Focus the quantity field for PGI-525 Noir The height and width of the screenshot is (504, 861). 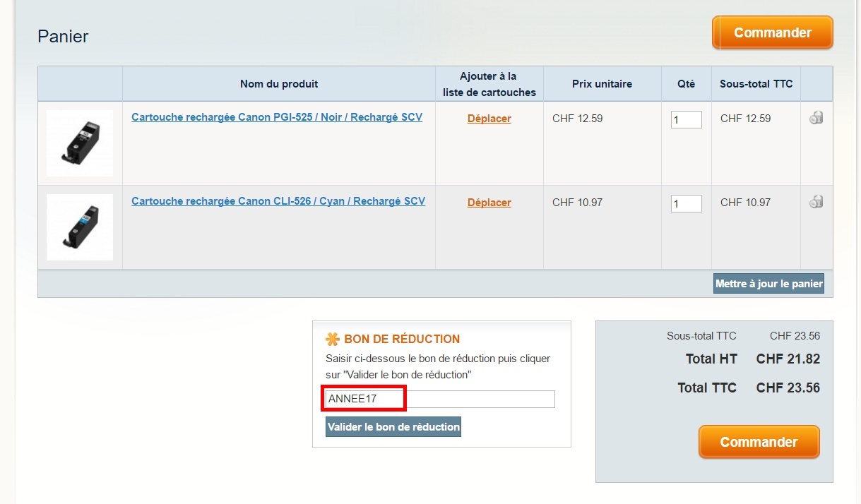click(686, 120)
